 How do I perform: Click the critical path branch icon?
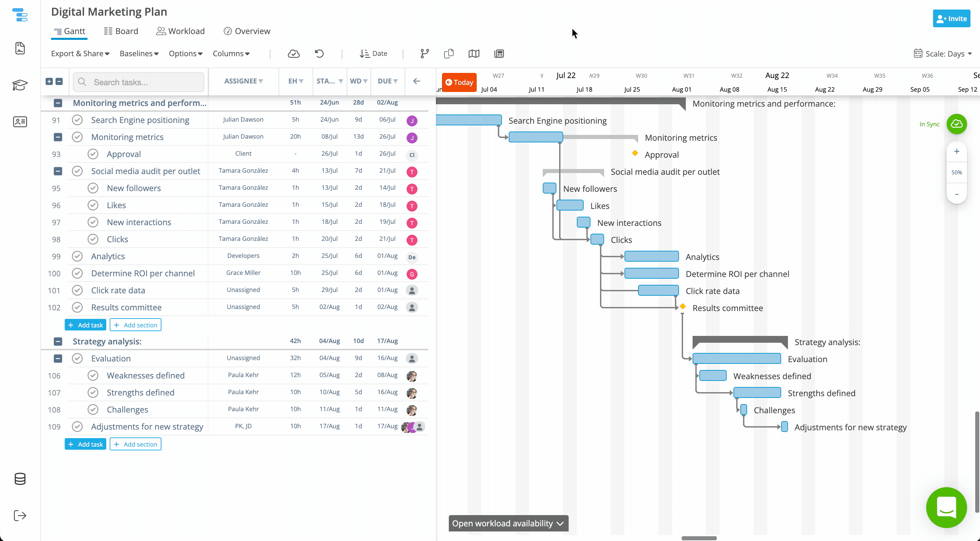[425, 54]
